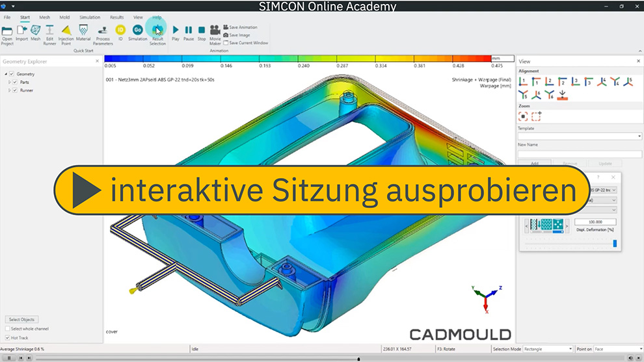Screen dimensions: 644x362
Task: Select alignment view 3 with blue-green axes
Action: point(576,81)
